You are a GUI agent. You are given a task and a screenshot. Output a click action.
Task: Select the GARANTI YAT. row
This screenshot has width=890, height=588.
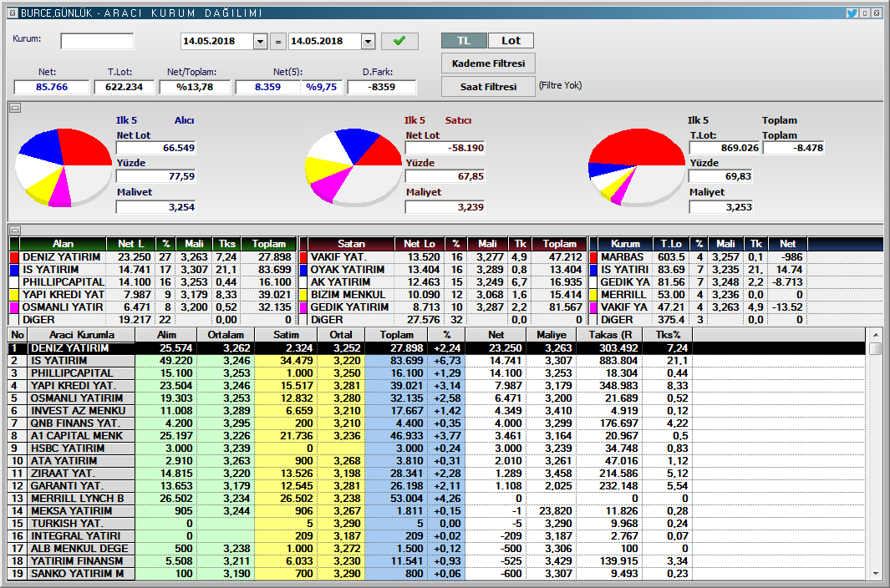(x=437, y=485)
